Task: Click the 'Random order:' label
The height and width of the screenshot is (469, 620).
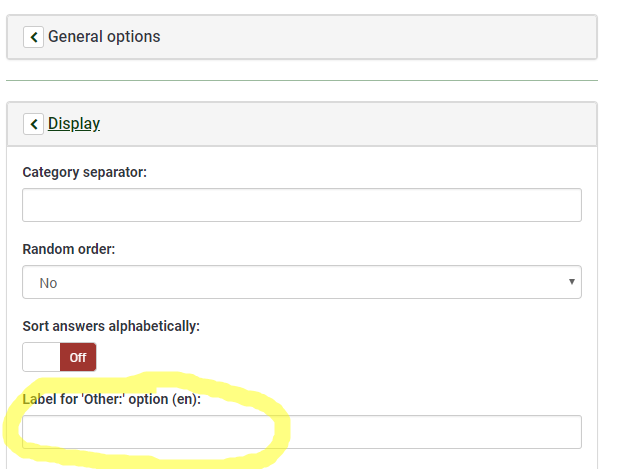Action: 69,249
